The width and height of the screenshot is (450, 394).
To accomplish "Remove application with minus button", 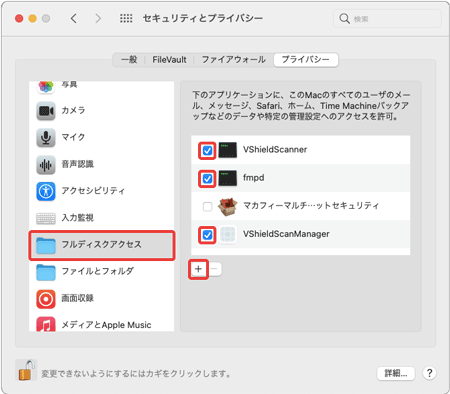I will pyautogui.click(x=214, y=269).
